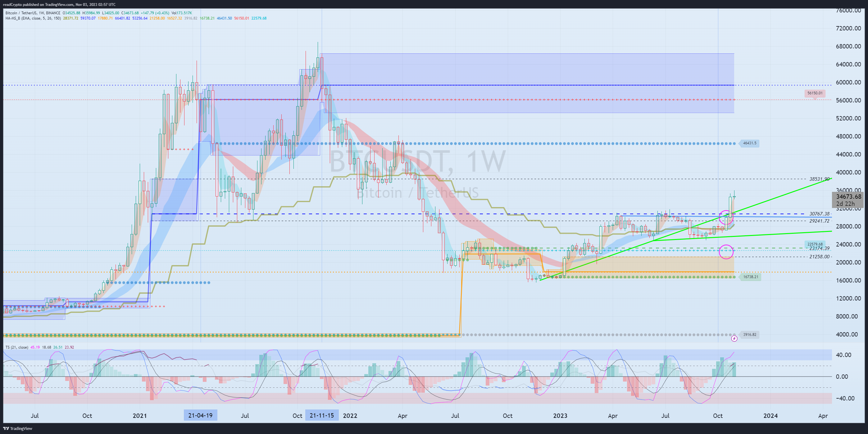868x434 pixels.
Task: Click the 21-04-19 date label on time axis
Action: point(201,415)
